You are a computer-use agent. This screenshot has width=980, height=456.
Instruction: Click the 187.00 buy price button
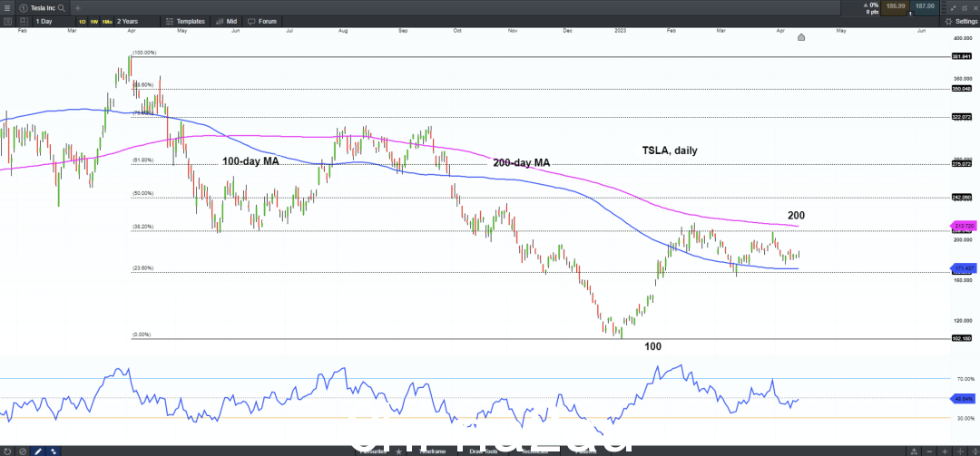[x=924, y=7]
